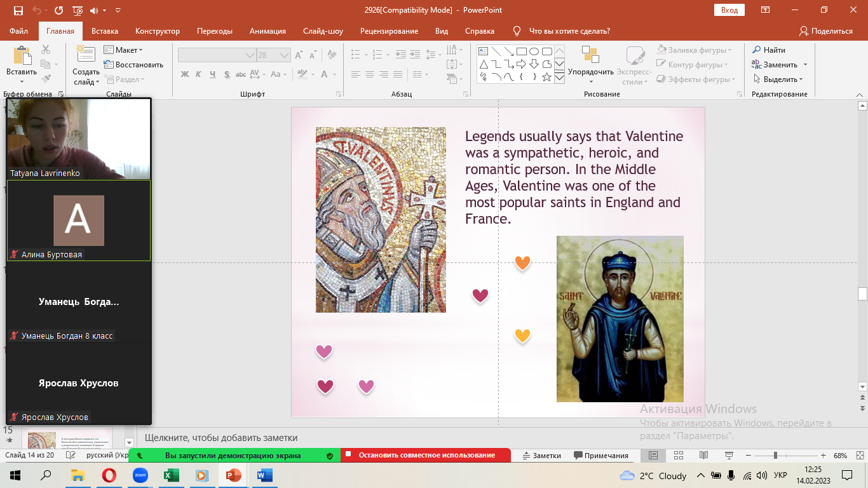Click the Вход sign-in button
Viewport: 868px width, 488px height.
click(x=729, y=10)
